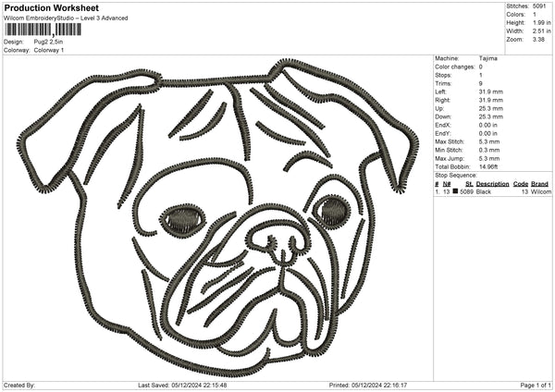Select the Down value '25.3 mm'
The height and width of the screenshot is (392, 555).
tap(491, 116)
